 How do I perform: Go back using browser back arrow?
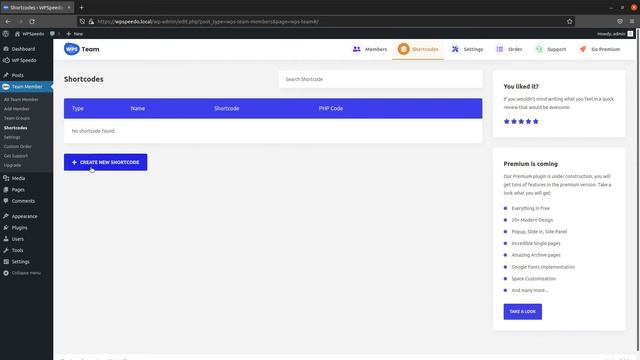[8, 21]
